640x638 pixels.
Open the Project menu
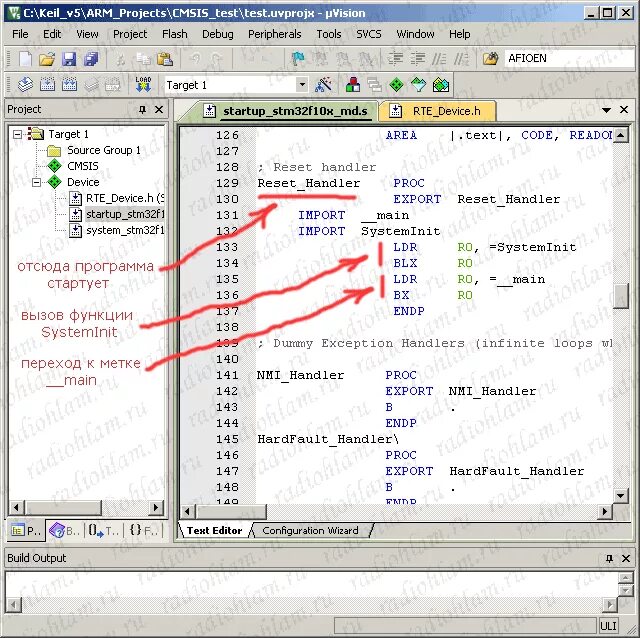pyautogui.click(x=130, y=34)
